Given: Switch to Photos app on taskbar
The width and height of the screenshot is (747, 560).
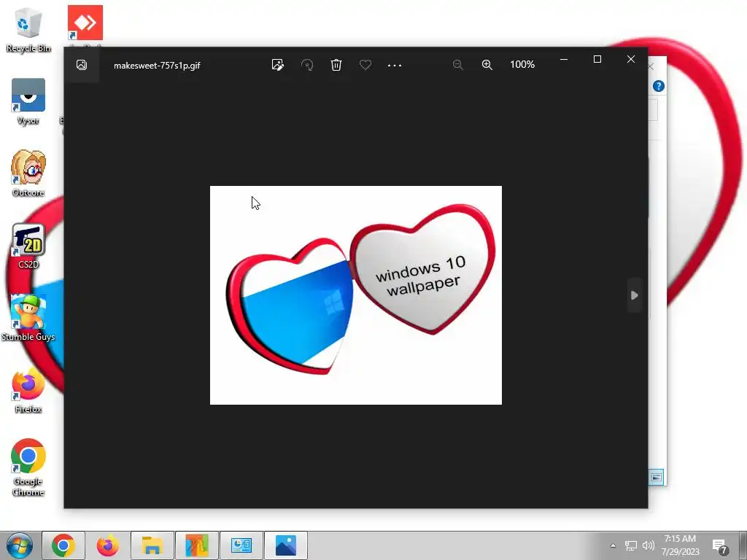Looking at the screenshot, I should (286, 545).
